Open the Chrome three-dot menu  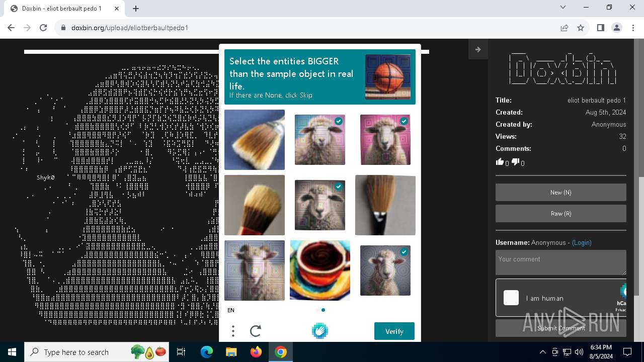click(x=633, y=28)
